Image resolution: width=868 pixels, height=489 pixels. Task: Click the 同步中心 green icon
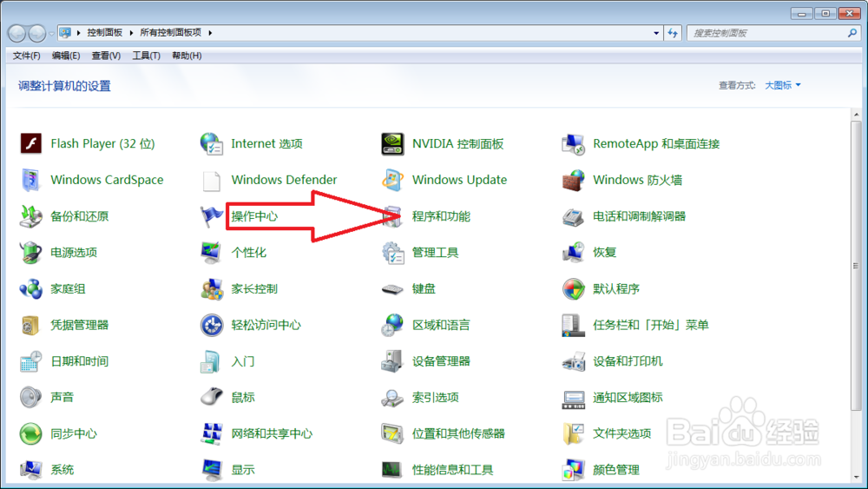(x=31, y=433)
